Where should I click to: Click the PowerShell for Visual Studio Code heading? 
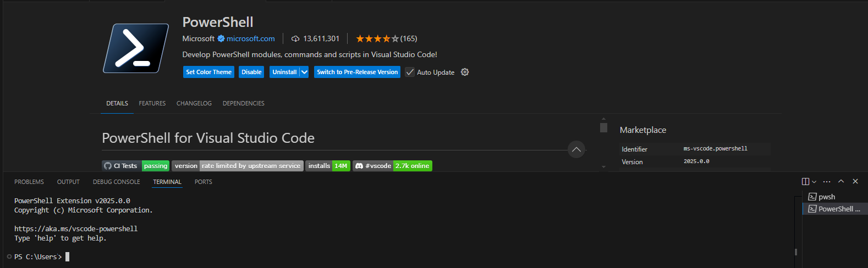pos(208,138)
